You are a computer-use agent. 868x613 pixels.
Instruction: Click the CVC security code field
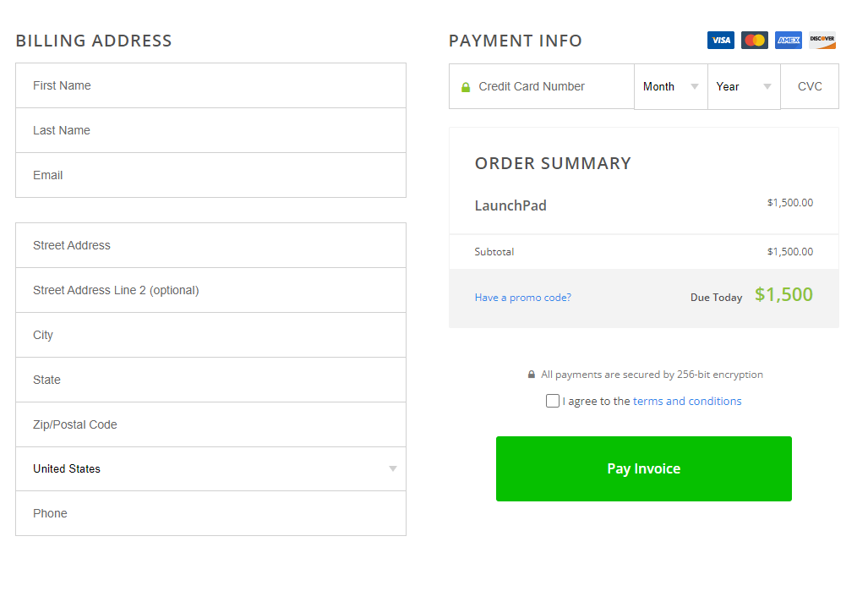810,86
